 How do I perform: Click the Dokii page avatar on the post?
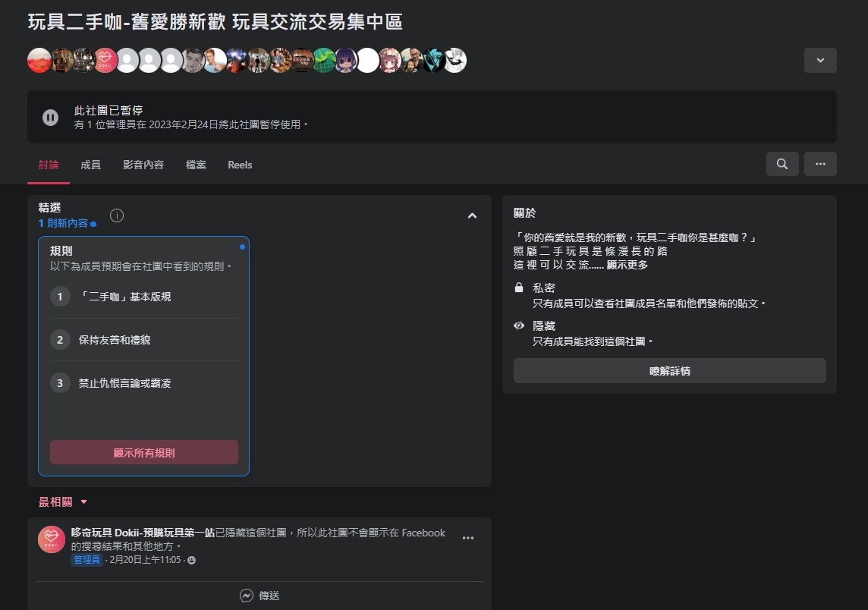52,539
